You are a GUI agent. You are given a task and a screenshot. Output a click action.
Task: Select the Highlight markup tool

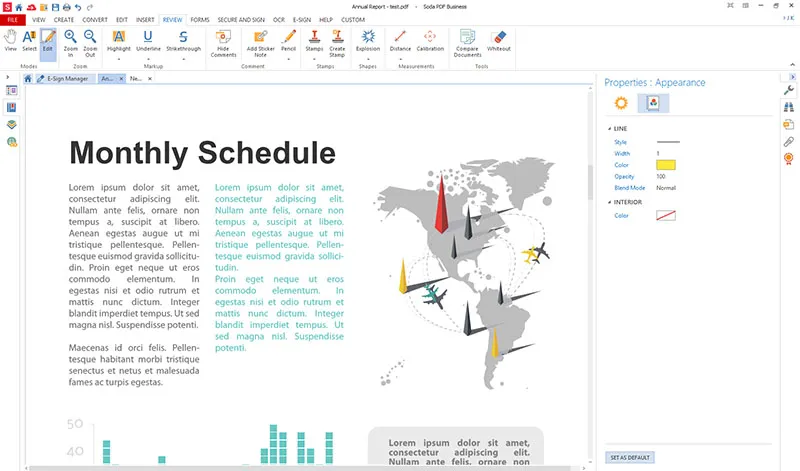tap(118, 40)
